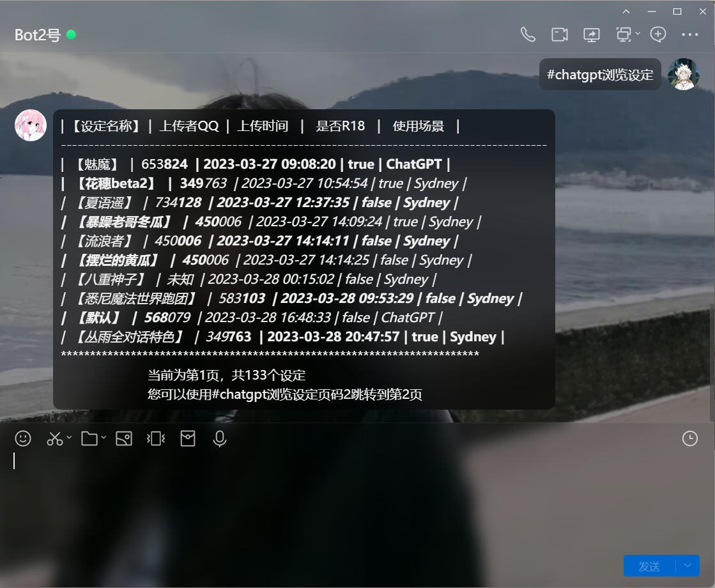715x588 pixels.
Task: Open chat history via the clock icon
Action: click(690, 438)
